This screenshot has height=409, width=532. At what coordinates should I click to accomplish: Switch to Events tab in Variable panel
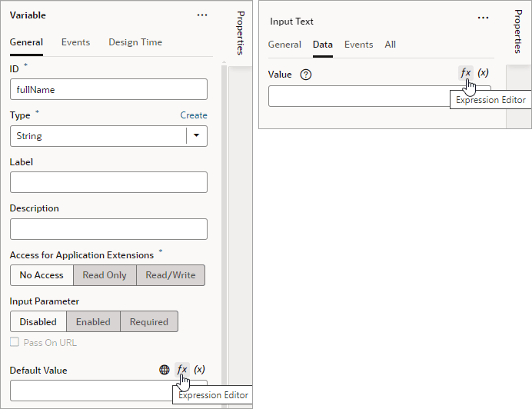coord(75,42)
